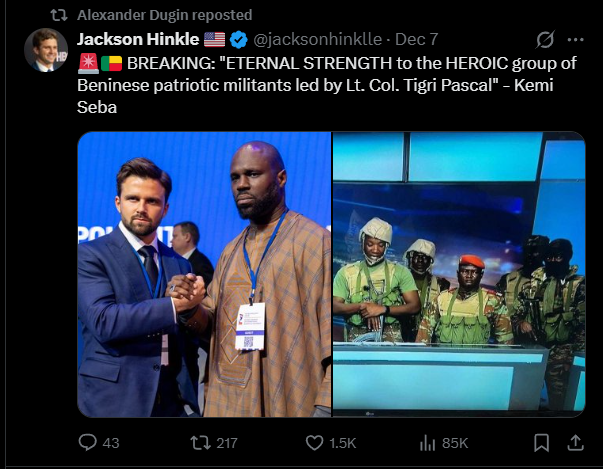Click the US flag emoji beside the name
The width and height of the screenshot is (603, 469).
tap(214, 41)
